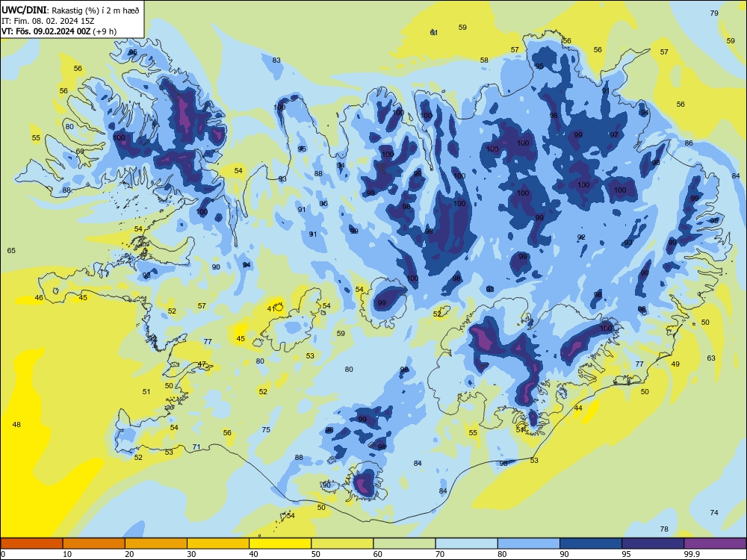Viewport: 747px width, 560px height.
Task: Click the 'UWC/DINI' title text
Action: 24,10
